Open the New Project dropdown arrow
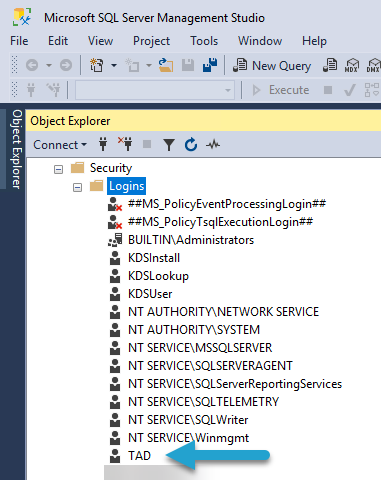Viewport: 381px width, 480px height. pyautogui.click(x=114, y=65)
